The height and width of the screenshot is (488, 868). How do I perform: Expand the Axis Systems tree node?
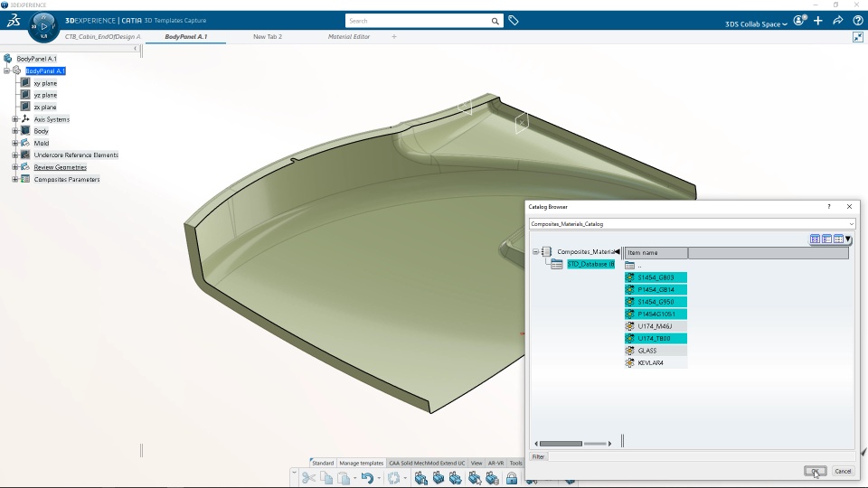[x=15, y=119]
